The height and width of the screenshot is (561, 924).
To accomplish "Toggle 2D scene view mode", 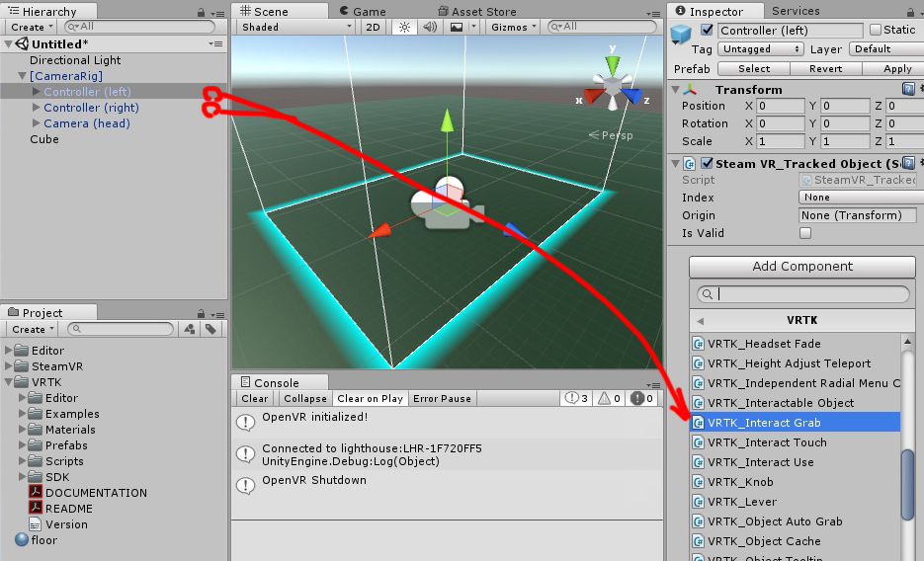I will click(x=373, y=27).
